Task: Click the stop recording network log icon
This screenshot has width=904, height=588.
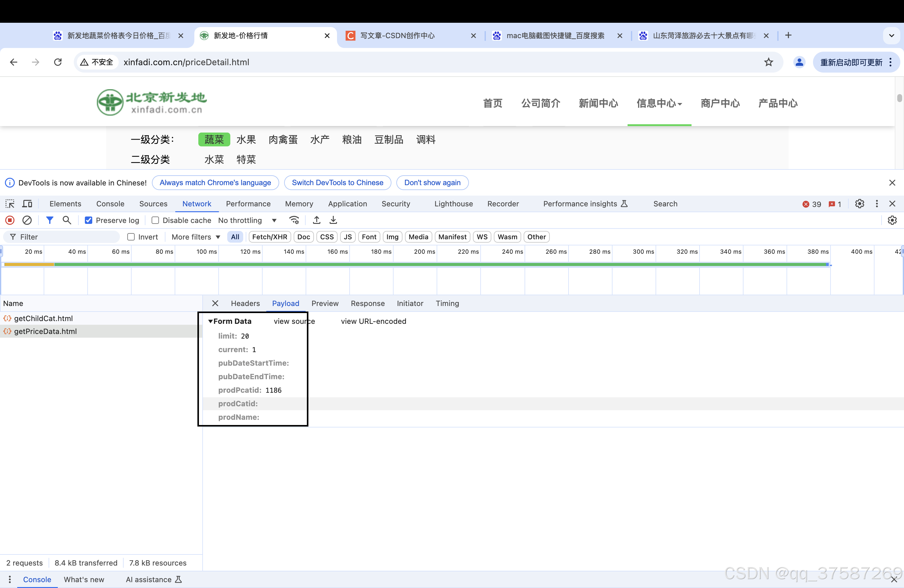Action: (10, 220)
